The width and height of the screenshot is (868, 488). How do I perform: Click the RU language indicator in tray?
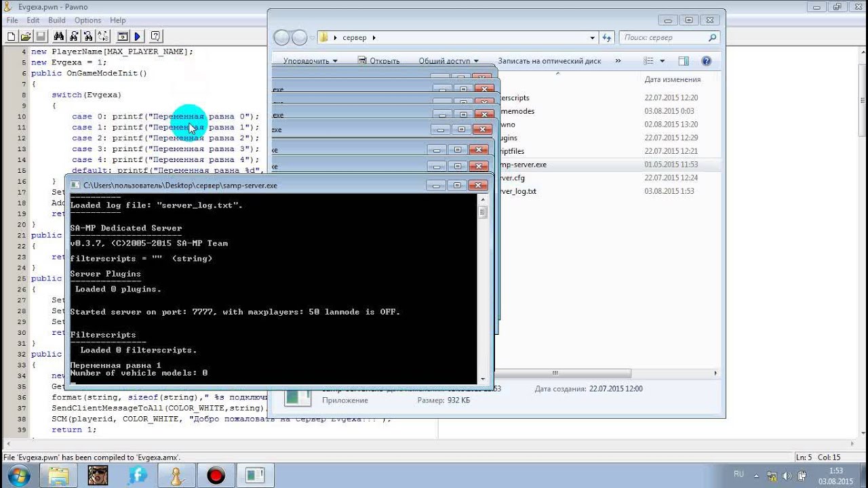point(738,474)
